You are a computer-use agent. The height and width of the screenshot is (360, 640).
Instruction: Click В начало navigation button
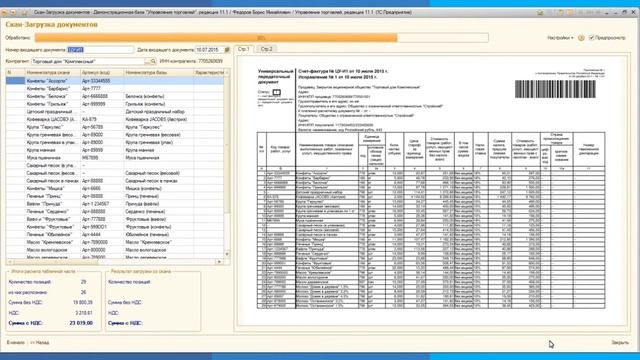tap(16, 342)
